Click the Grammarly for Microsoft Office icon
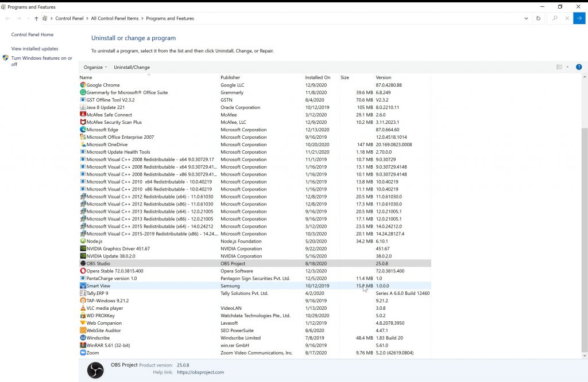The height and width of the screenshot is (382, 588). tap(83, 92)
